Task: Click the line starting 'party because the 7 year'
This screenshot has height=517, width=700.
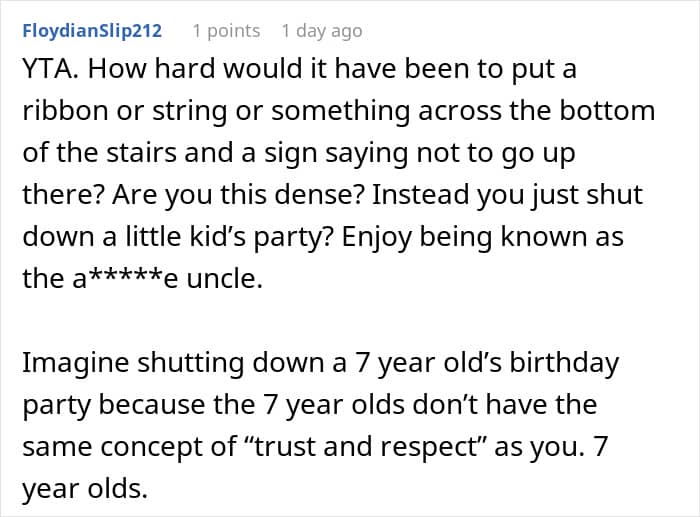Action: (x=310, y=405)
